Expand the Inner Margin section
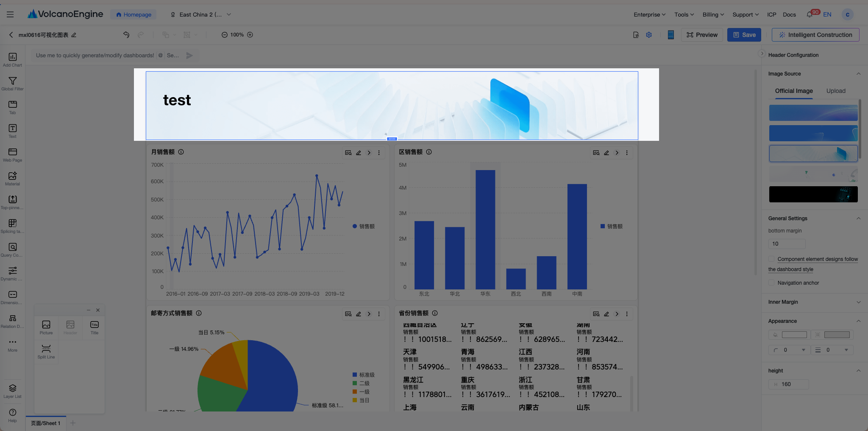This screenshot has height=431, width=868. tap(814, 302)
